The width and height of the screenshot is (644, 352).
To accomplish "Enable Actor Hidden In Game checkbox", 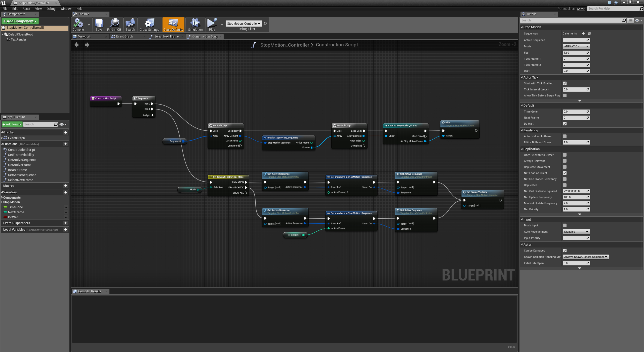I will point(565,136).
